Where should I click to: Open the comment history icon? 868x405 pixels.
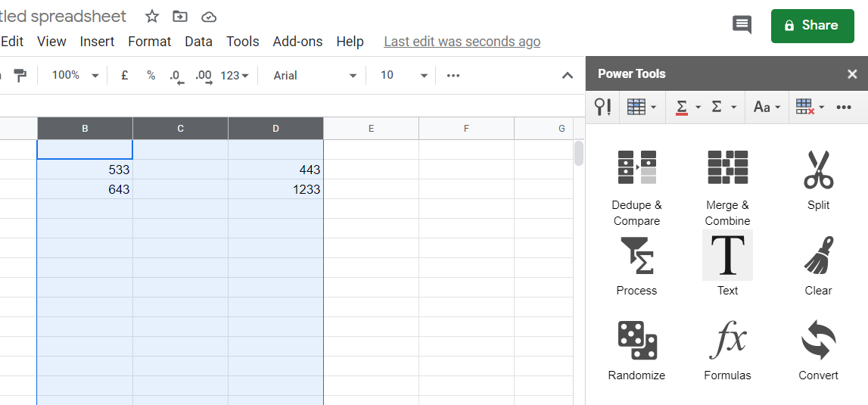742,25
